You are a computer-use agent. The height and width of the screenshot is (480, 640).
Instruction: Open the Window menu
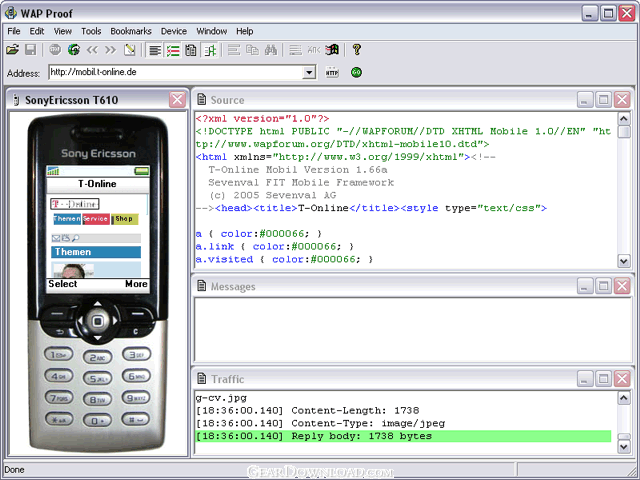(x=211, y=31)
